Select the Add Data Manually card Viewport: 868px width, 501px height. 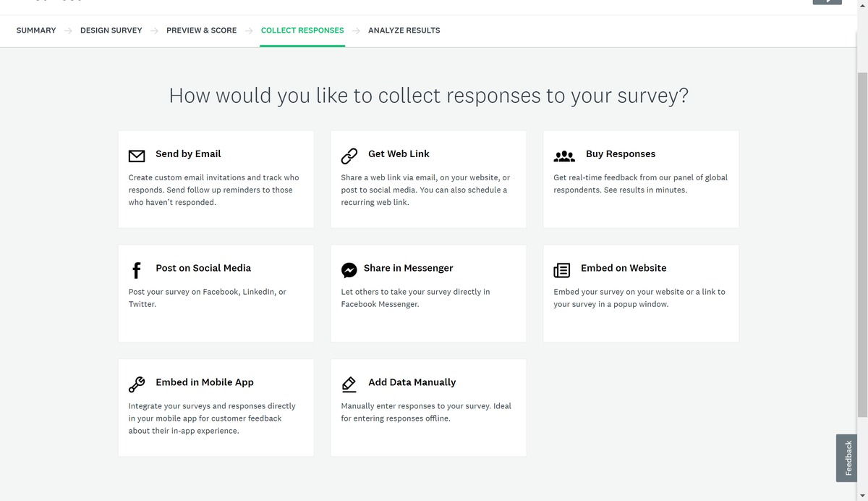pos(428,407)
